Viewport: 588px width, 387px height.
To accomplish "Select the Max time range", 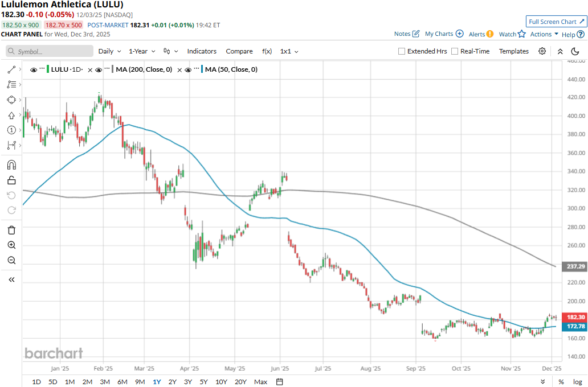I will click(260, 382).
